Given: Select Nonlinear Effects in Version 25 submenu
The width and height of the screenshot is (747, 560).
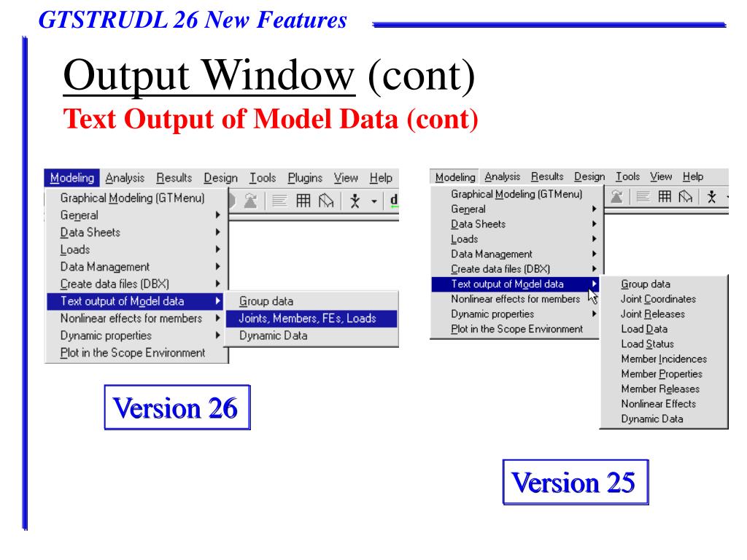Looking at the screenshot, I should [x=664, y=403].
